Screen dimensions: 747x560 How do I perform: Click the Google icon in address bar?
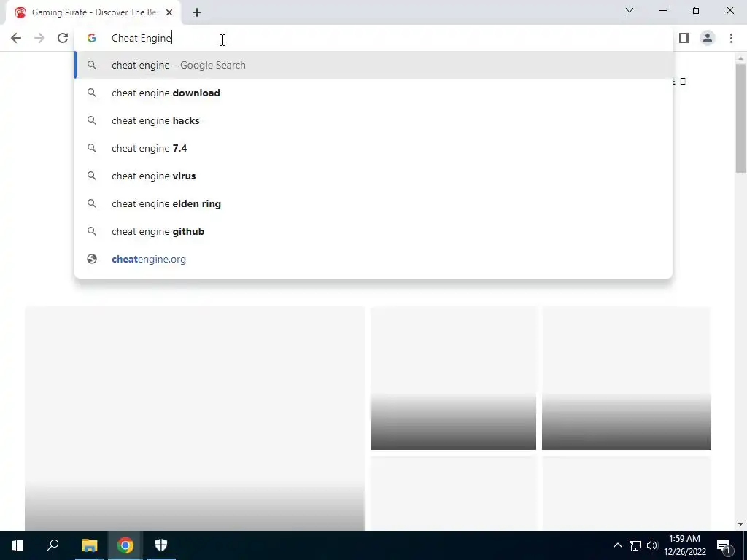point(91,38)
